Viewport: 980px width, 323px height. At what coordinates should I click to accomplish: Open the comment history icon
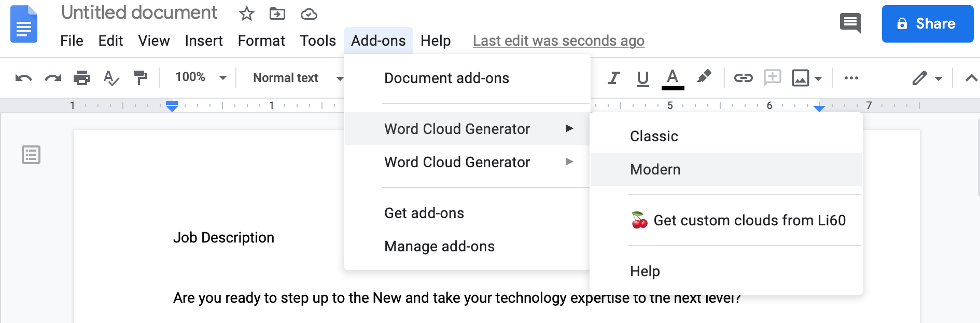point(850,23)
